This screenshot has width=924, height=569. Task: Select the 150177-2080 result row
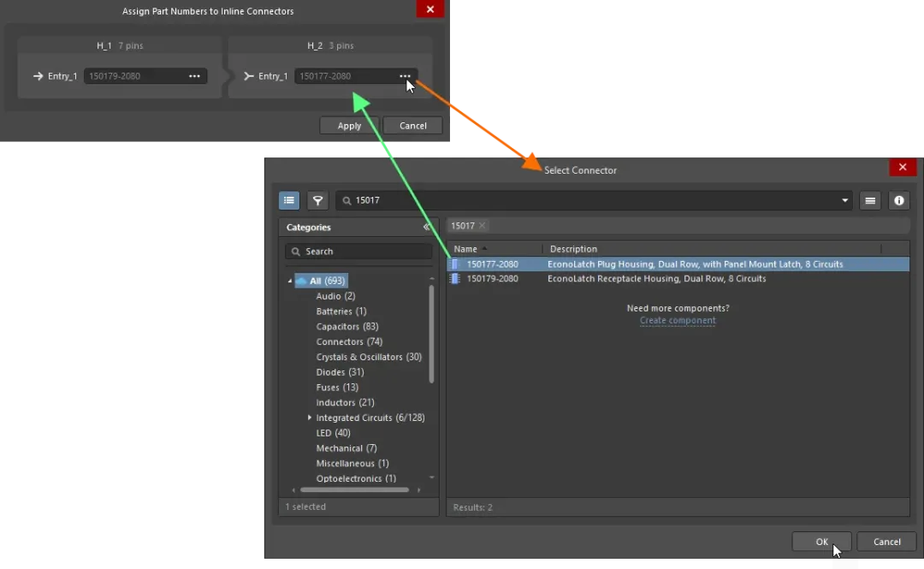click(x=678, y=264)
